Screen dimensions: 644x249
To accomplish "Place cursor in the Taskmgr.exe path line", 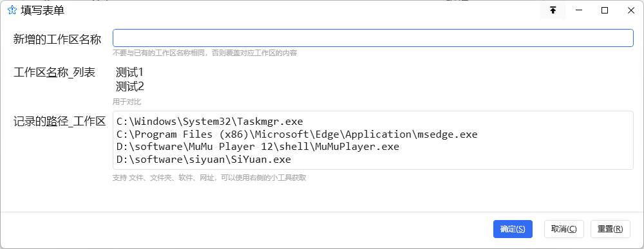I will tap(209, 122).
